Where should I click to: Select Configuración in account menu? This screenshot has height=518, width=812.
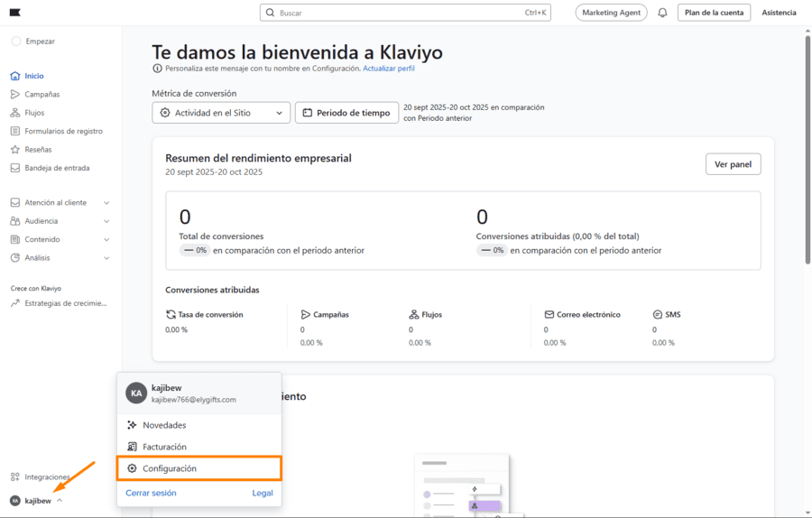click(169, 468)
